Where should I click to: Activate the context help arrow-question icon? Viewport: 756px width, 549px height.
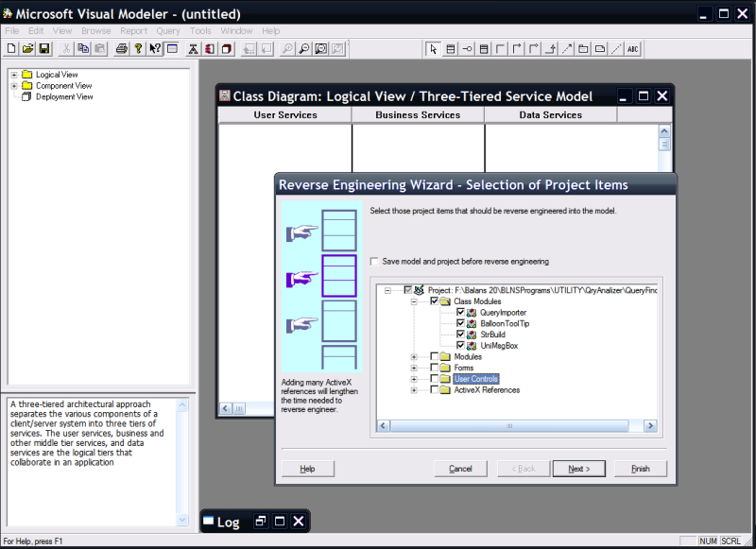pyautogui.click(x=155, y=49)
